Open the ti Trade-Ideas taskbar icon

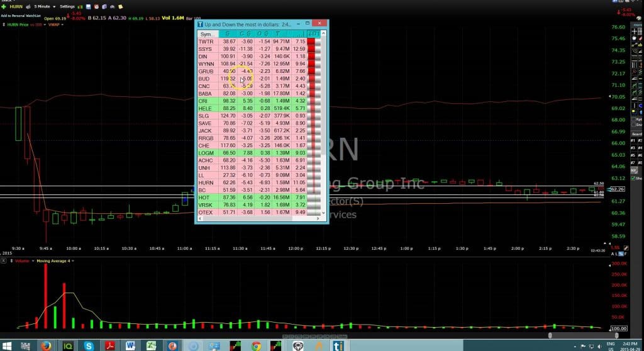338,346
